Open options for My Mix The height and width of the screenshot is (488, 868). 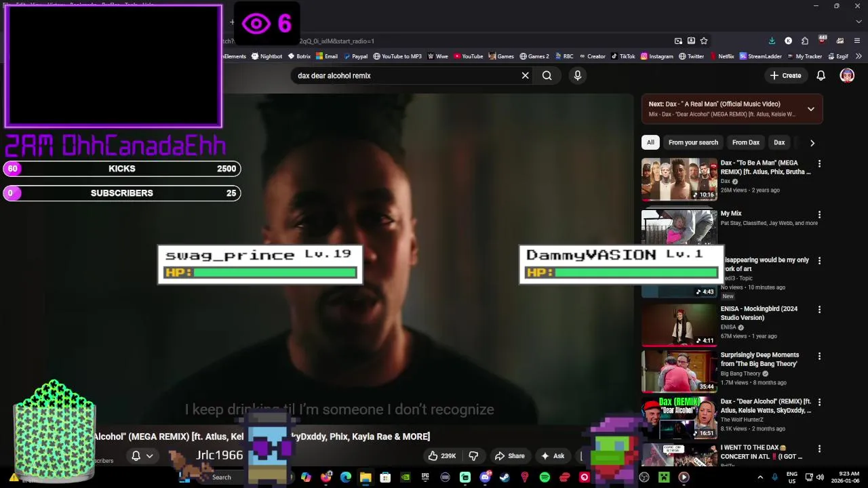819,215
